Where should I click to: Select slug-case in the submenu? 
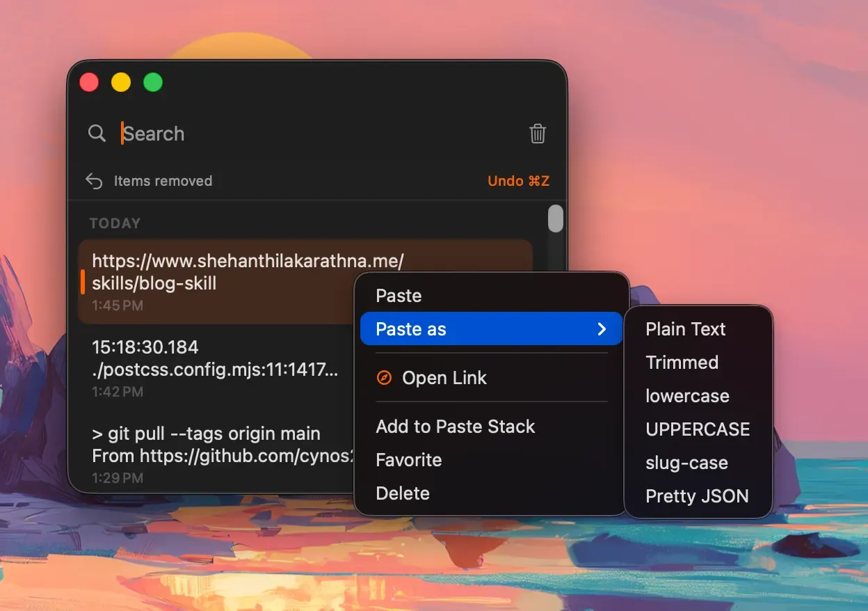(698, 463)
